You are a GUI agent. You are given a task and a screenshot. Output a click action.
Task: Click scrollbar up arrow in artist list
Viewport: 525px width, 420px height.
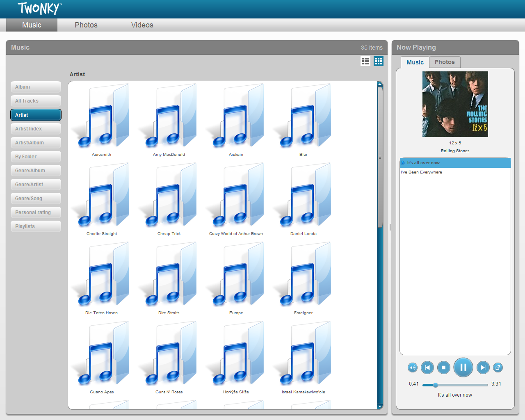[380, 84]
